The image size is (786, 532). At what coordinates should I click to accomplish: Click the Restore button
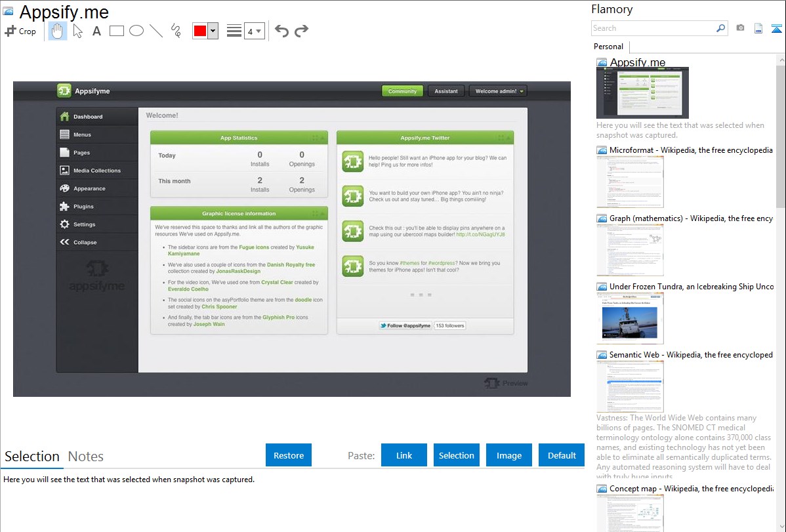pos(289,455)
